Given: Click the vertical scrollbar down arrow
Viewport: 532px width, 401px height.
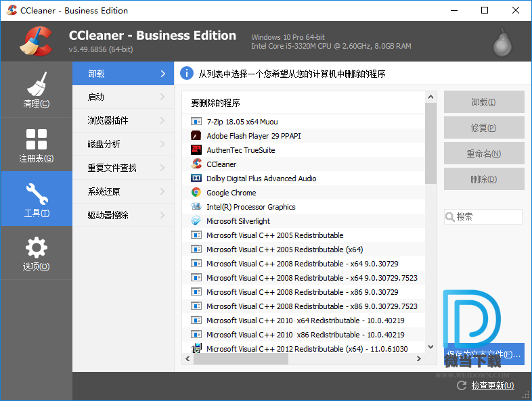Looking at the screenshot, I should coord(431,347).
